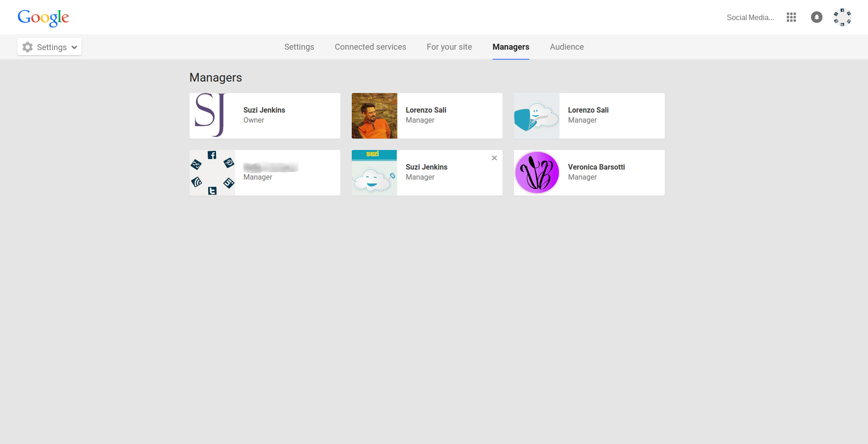Click the gear icon in Settings dropdown

pyautogui.click(x=28, y=47)
